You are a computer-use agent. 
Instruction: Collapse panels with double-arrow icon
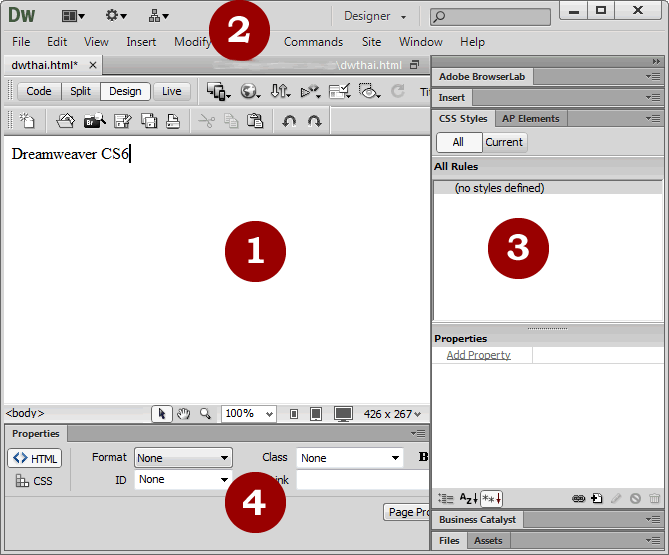coord(656,62)
